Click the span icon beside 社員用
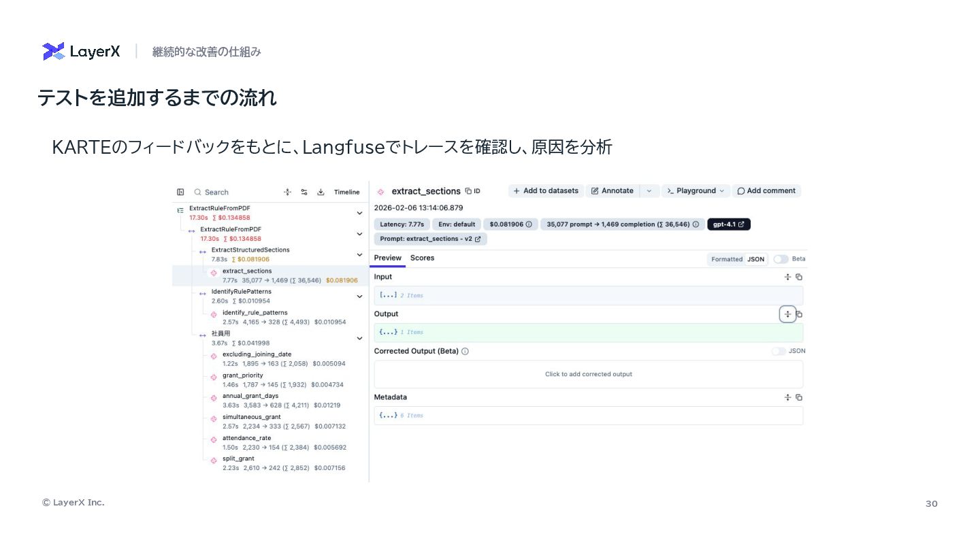 tap(203, 335)
